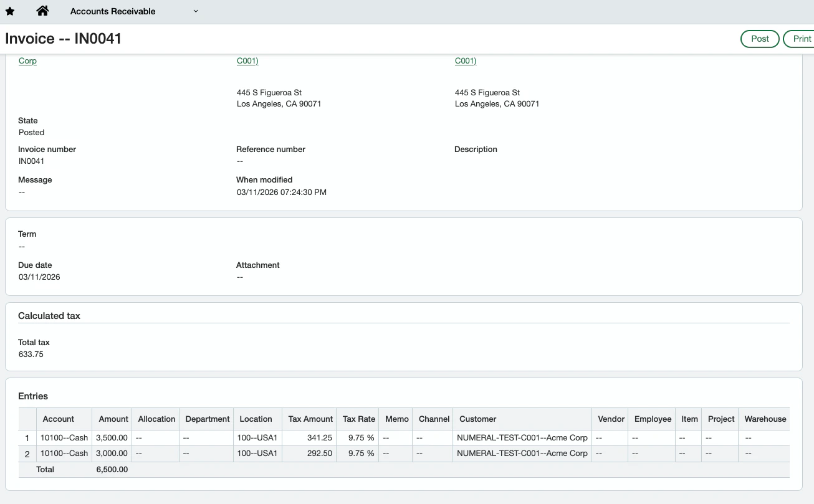Click row 2 customer NUMERAL-TEST-C001--Acme Corp

[522, 454]
